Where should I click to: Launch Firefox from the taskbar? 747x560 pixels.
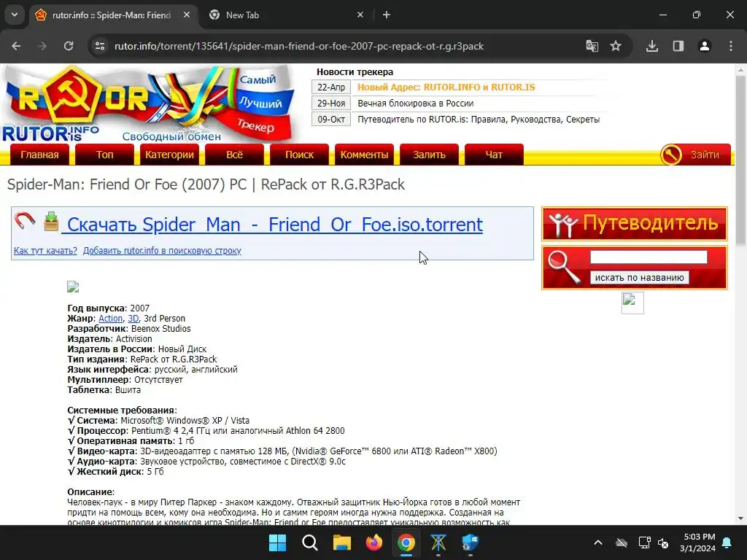pos(374,542)
